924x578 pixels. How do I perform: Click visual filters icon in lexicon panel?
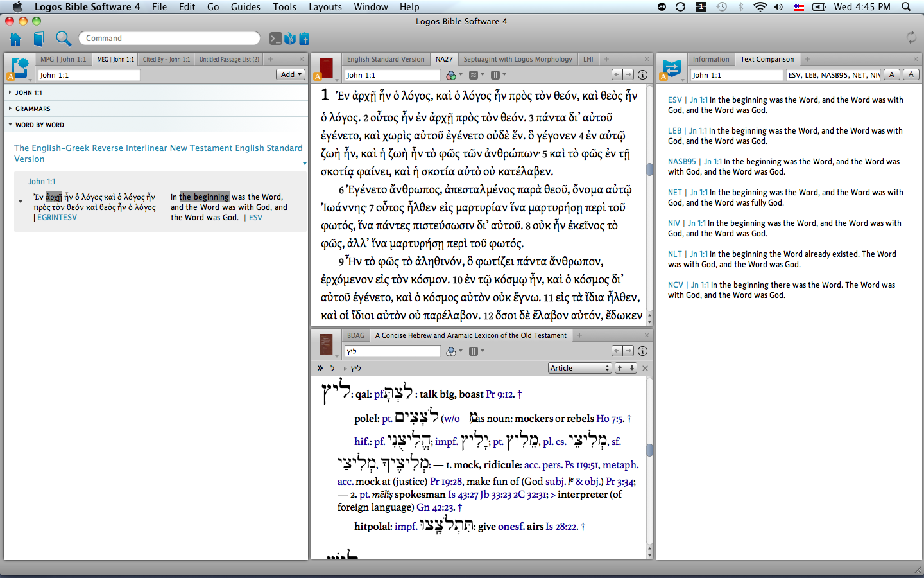click(452, 351)
